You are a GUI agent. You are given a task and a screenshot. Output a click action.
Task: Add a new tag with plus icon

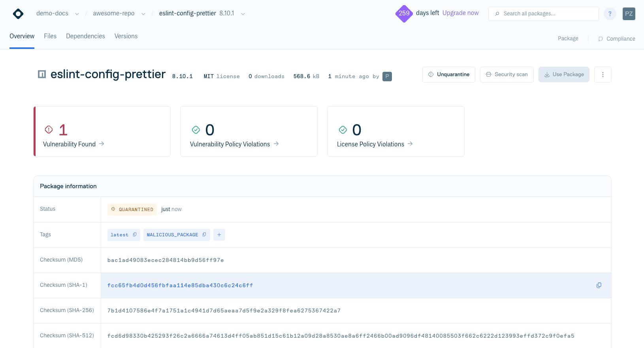219,235
